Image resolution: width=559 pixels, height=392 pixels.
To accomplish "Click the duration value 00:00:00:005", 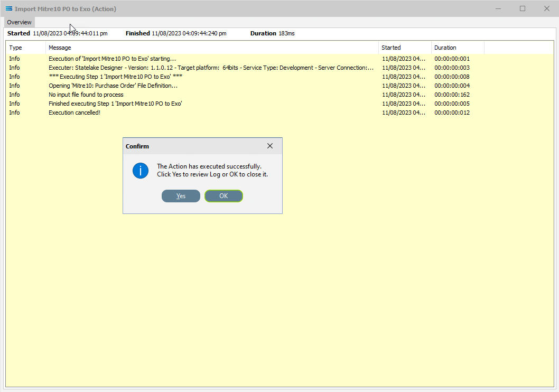I will pos(452,104).
